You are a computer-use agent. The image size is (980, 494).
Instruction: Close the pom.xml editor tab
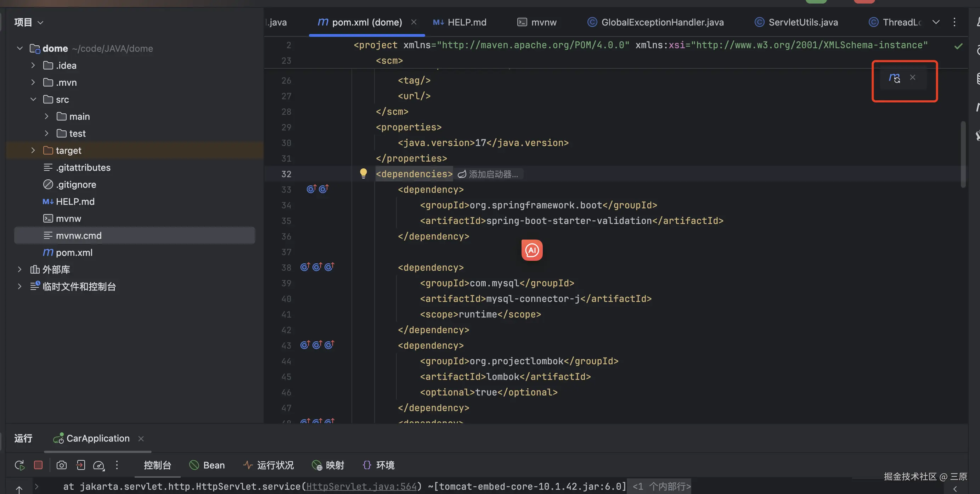pyautogui.click(x=413, y=22)
